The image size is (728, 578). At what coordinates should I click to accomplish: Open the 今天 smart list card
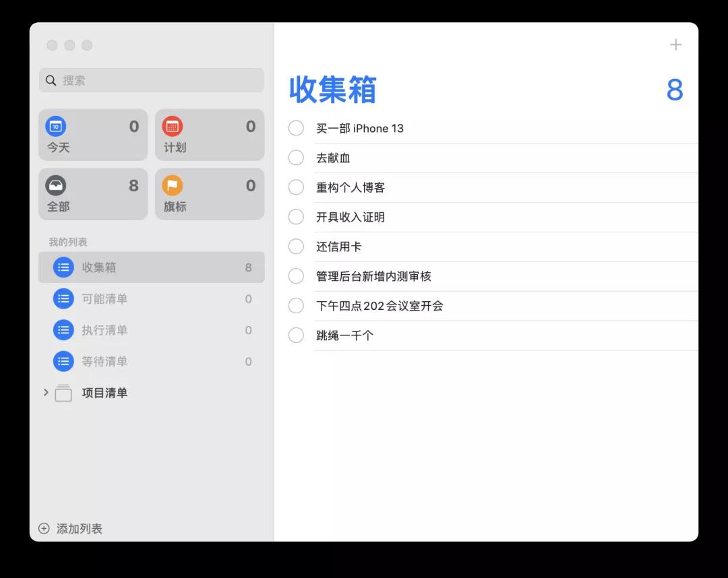(x=93, y=135)
